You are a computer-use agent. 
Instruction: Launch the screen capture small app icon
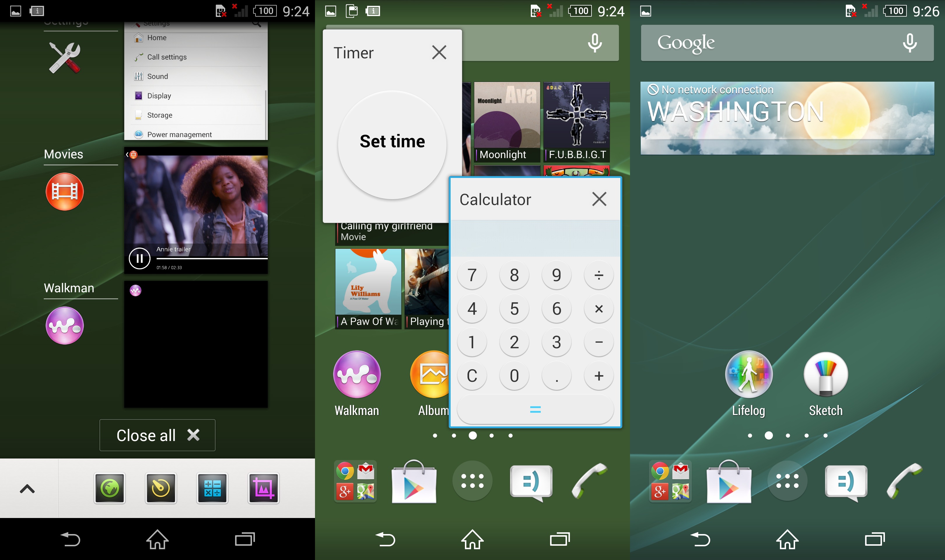point(263,488)
